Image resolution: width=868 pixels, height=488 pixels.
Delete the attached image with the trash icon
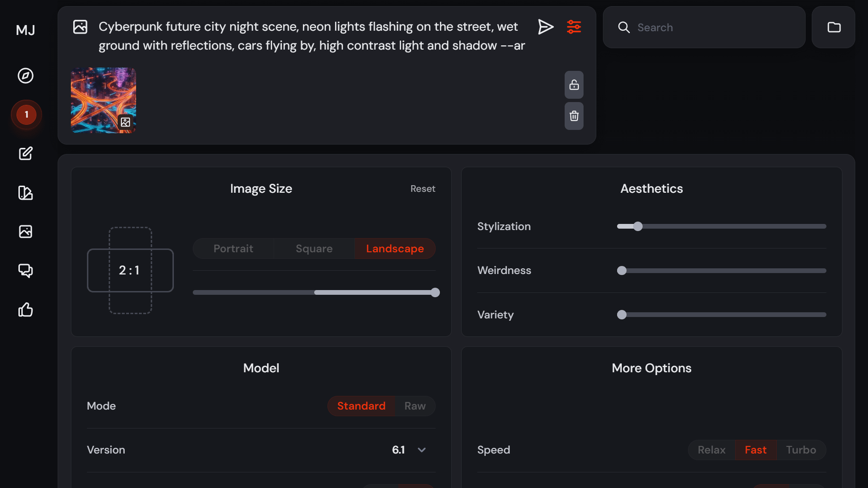coord(574,116)
